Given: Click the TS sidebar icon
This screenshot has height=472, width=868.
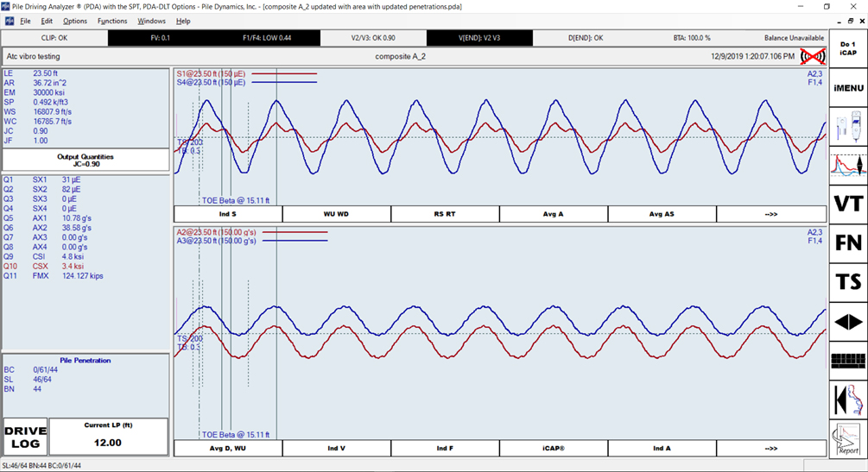Looking at the screenshot, I should 848,282.
